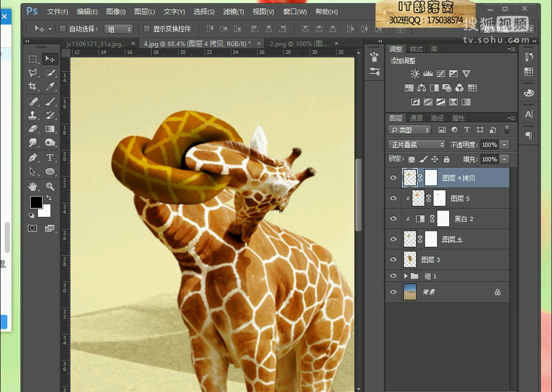Image resolution: width=552 pixels, height=392 pixels.
Task: Select the Crop tool
Action: pos(33,87)
